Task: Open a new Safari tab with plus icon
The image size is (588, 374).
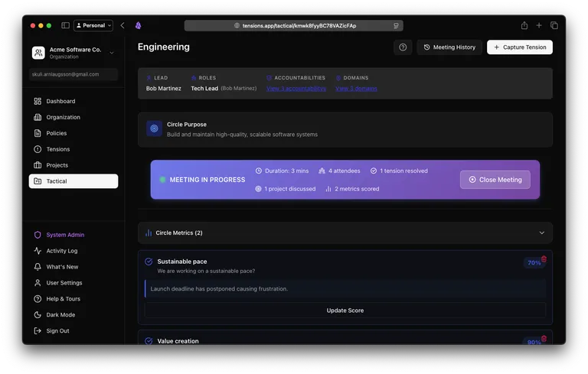Action: [x=539, y=25]
